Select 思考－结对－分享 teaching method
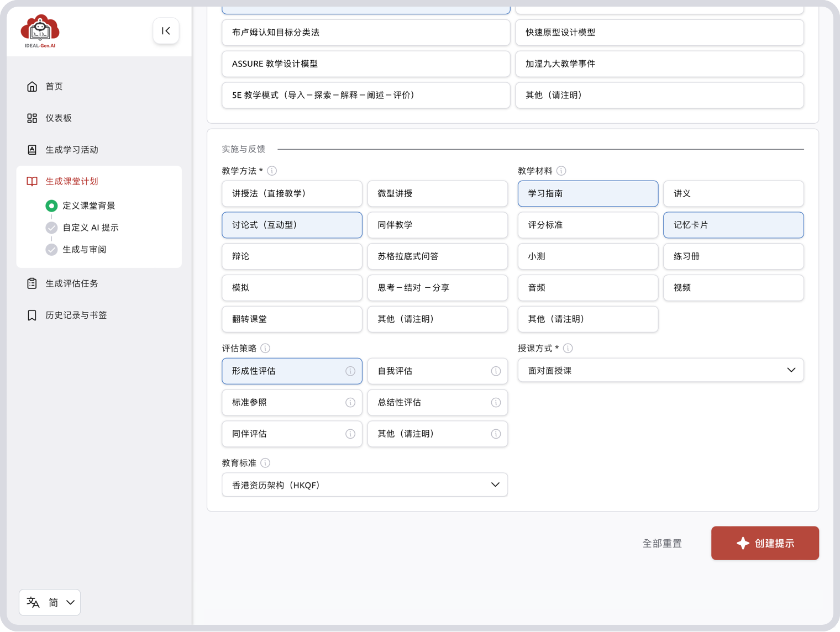Screen dimensions: 840x632 tap(438, 288)
